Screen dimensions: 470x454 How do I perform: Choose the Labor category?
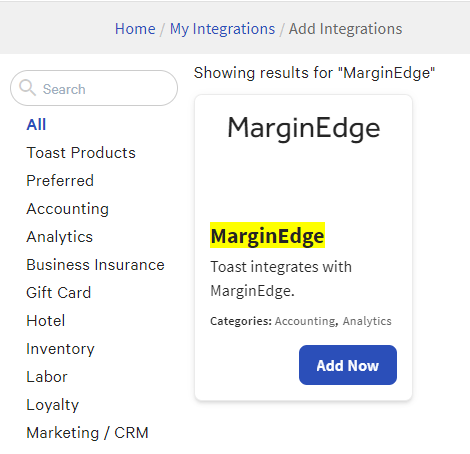point(47,377)
